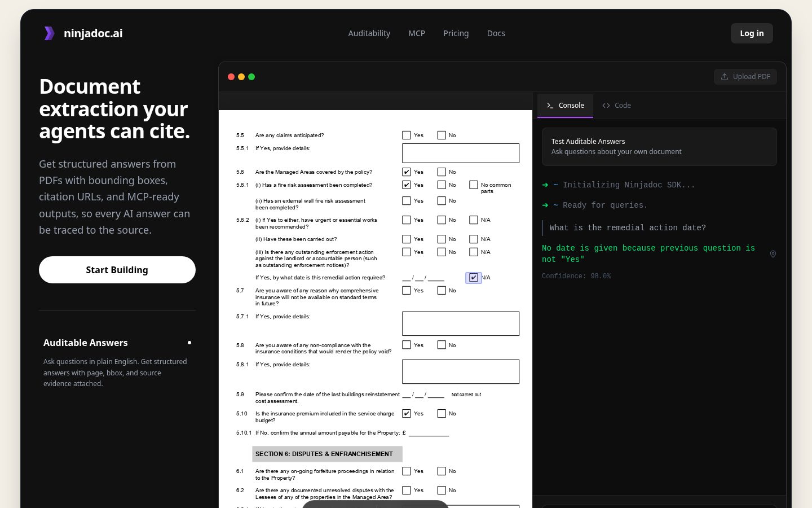Click the green window dot
Screen dimensions: 812x508
pyautogui.click(x=251, y=77)
